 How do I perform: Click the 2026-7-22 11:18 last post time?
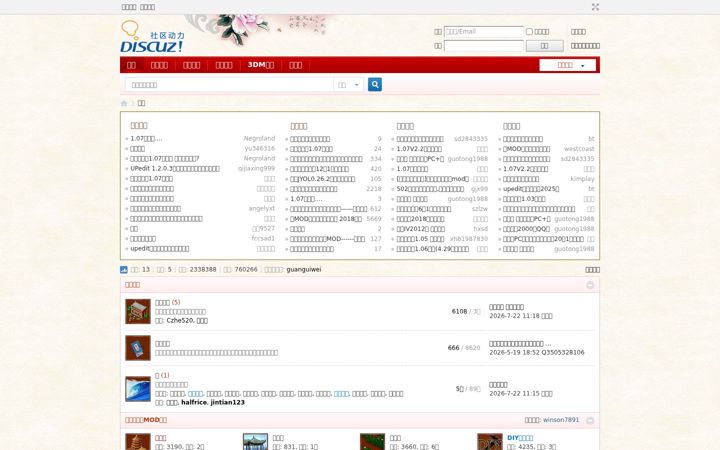point(514,316)
